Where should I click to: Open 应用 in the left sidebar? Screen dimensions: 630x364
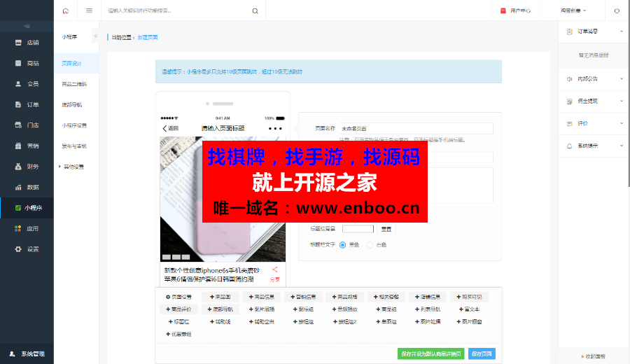(x=27, y=229)
